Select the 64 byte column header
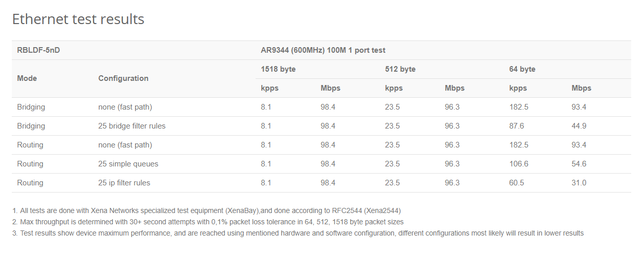The height and width of the screenshot is (254, 644). pyautogui.click(x=522, y=69)
